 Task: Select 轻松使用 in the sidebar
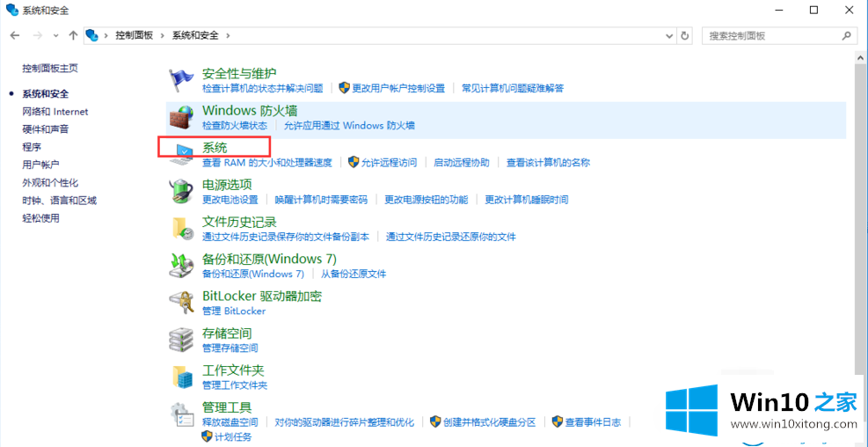pos(41,217)
